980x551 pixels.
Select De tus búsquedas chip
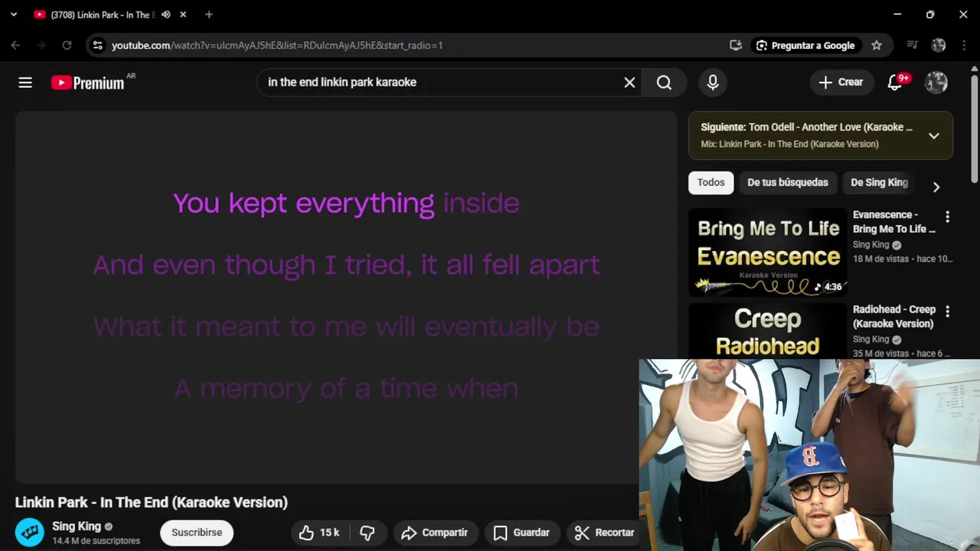coord(788,182)
